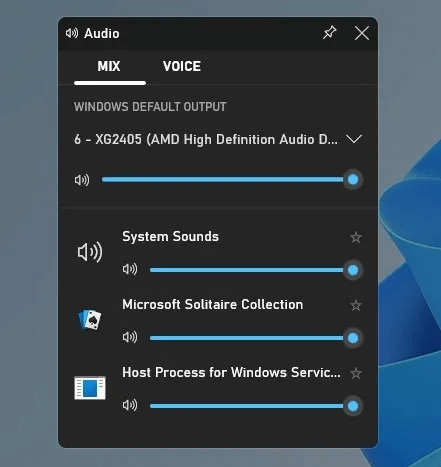The image size is (441, 467).
Task: Adjust the Windows default output volume slider
Action: (232, 180)
